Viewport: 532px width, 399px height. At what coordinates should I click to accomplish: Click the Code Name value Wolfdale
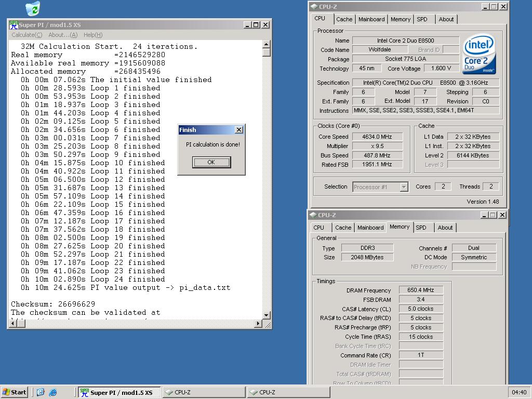[380, 49]
